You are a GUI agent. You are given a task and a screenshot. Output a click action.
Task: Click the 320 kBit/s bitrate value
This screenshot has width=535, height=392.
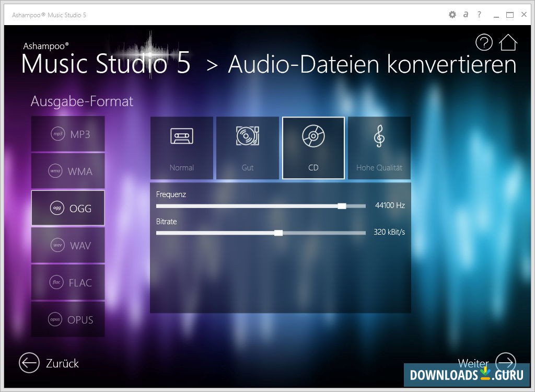pyautogui.click(x=389, y=232)
